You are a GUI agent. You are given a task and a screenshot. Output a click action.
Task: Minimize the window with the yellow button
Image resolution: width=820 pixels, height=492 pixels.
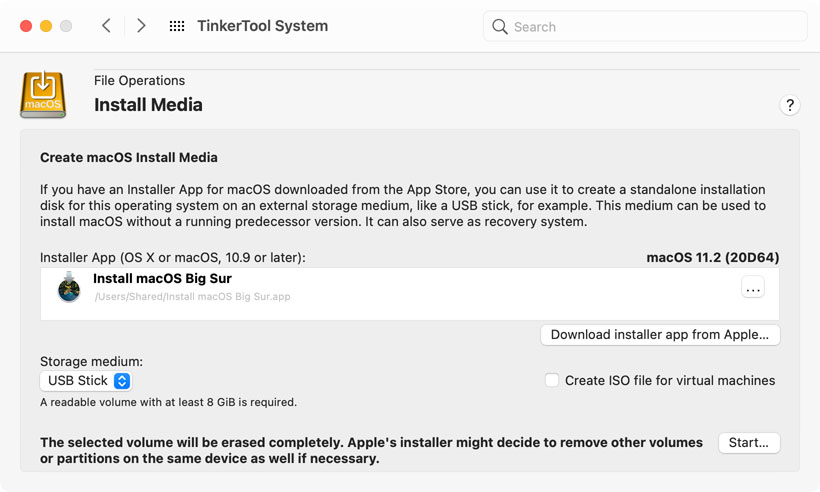tap(46, 26)
